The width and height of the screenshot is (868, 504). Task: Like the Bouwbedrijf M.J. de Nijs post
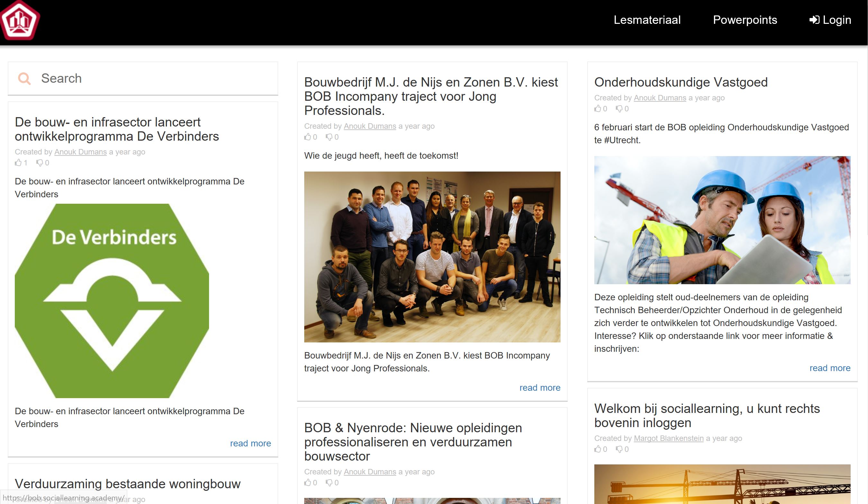tap(307, 137)
